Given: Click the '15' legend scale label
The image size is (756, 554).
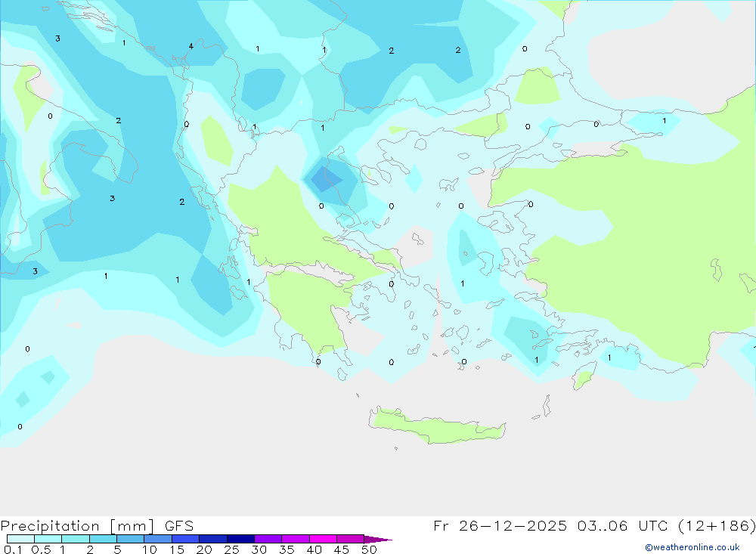Looking at the screenshot, I should [177, 549].
